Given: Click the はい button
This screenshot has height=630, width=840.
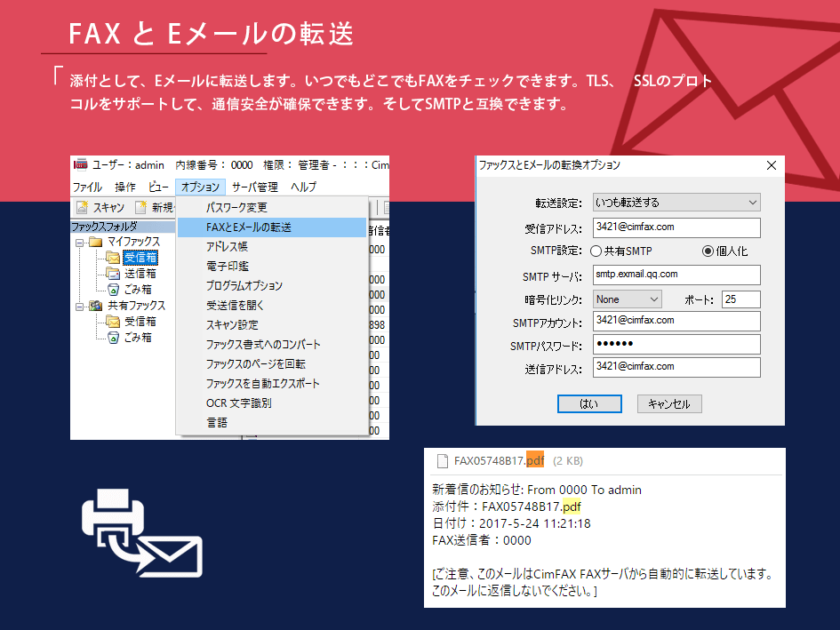Looking at the screenshot, I should point(589,404).
